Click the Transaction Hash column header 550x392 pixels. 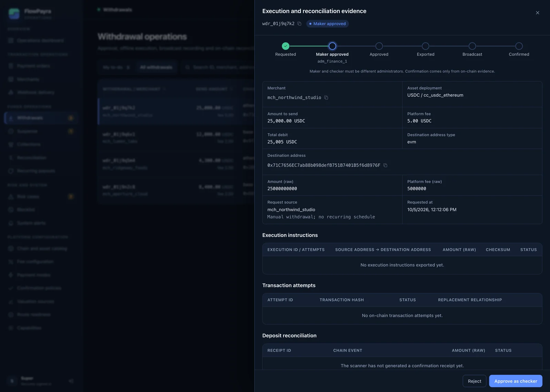(342, 300)
